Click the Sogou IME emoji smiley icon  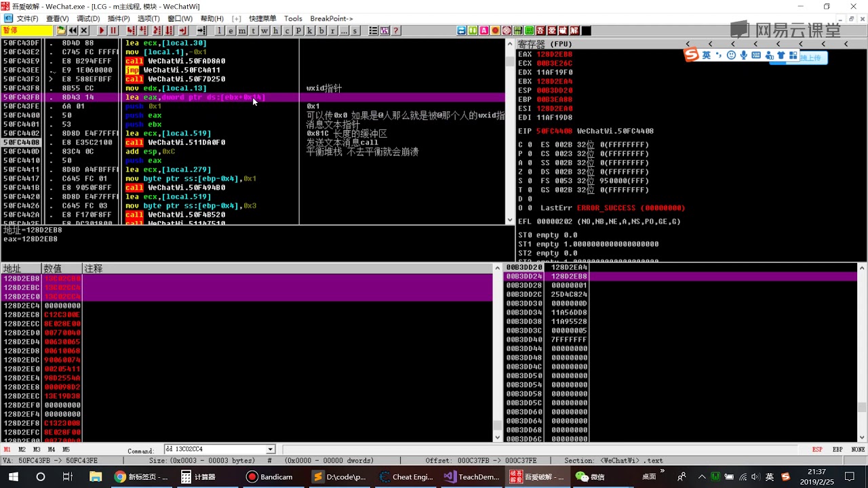731,56
